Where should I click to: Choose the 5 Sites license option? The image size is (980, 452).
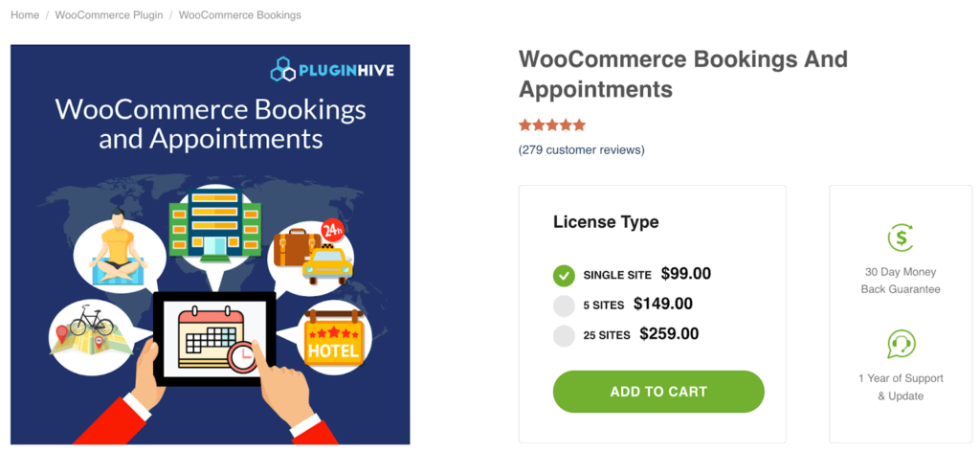click(x=564, y=305)
